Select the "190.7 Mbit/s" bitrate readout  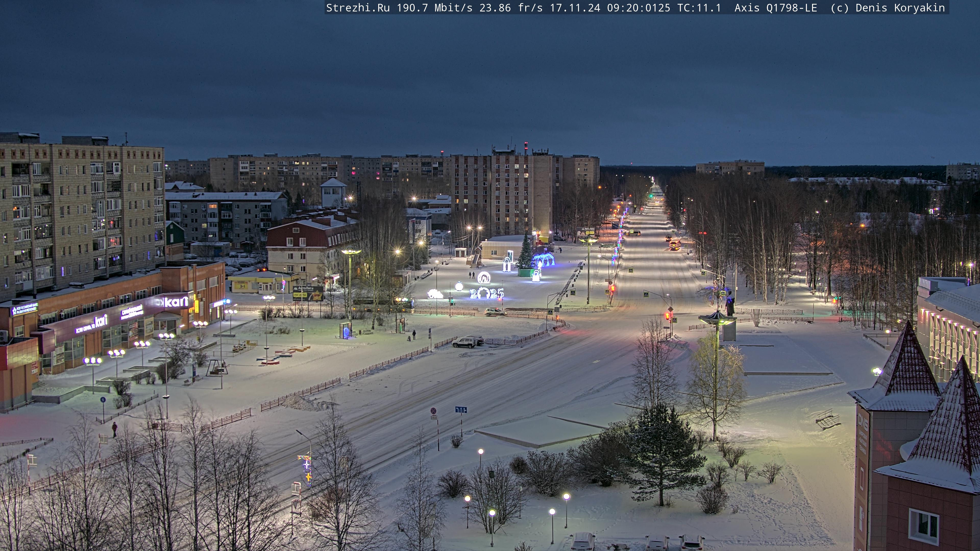click(434, 8)
